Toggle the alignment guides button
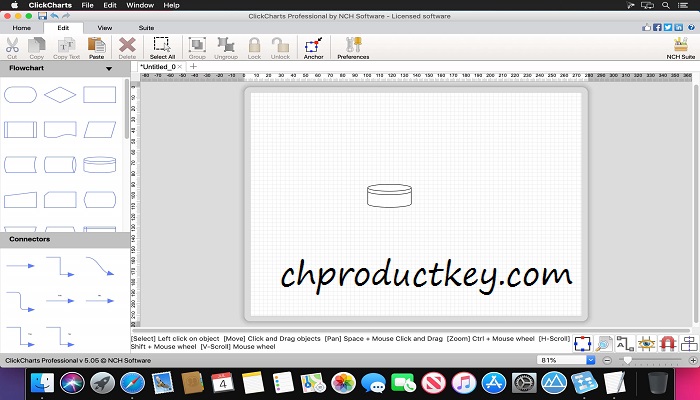The width and height of the screenshot is (700, 400). click(689, 343)
